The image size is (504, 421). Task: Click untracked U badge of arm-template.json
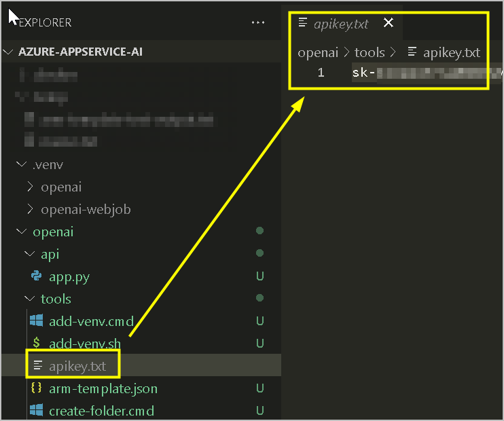[260, 388]
